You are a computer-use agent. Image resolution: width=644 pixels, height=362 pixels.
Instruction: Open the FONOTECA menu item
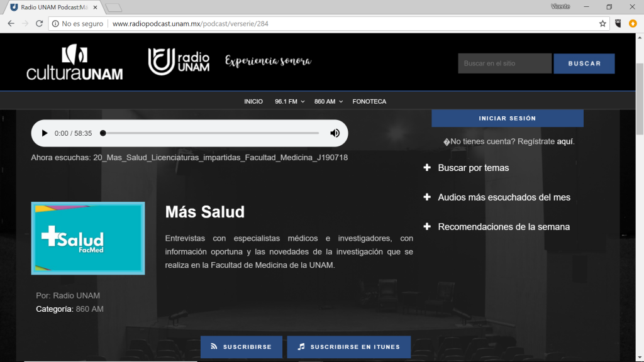[369, 101]
